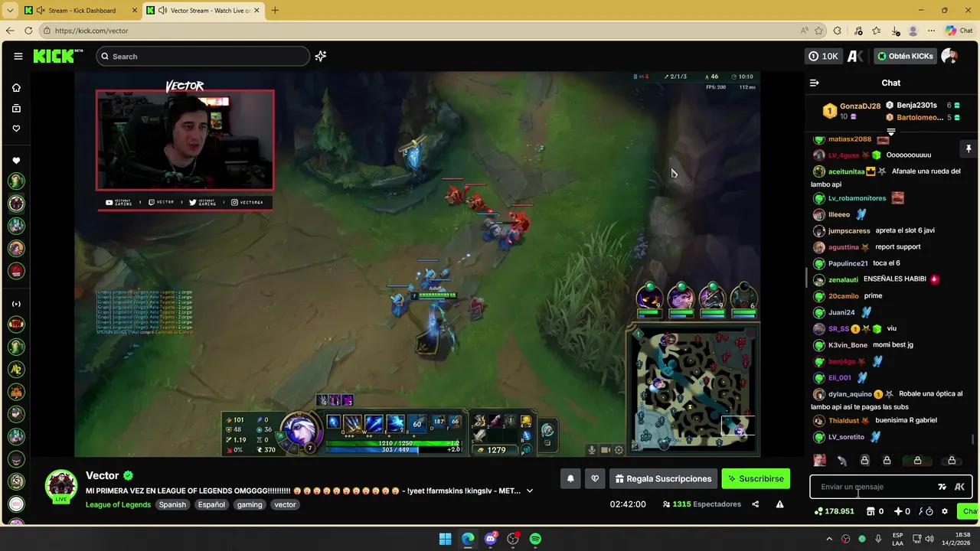Viewport: 980px width, 551px height.
Task: Expand the stream title chevron
Action: (x=529, y=491)
